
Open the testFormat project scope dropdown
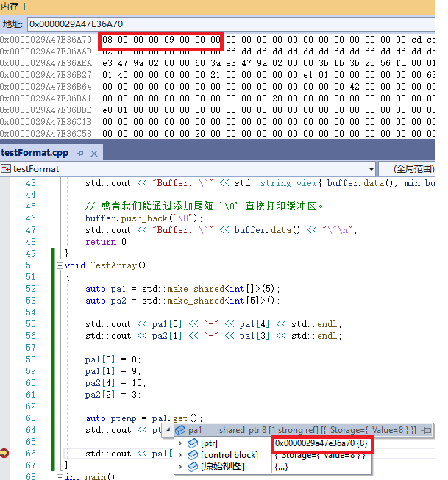coord(371,169)
